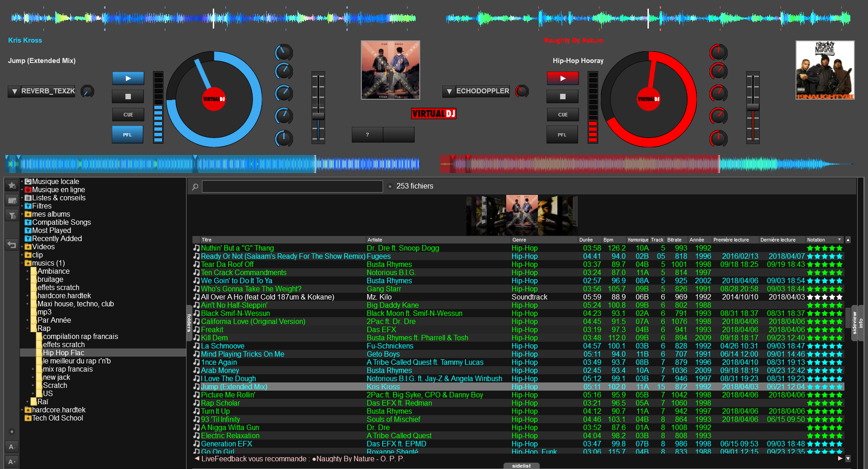Click the left deck CUE button
This screenshot has width=868, height=469.
click(x=128, y=115)
